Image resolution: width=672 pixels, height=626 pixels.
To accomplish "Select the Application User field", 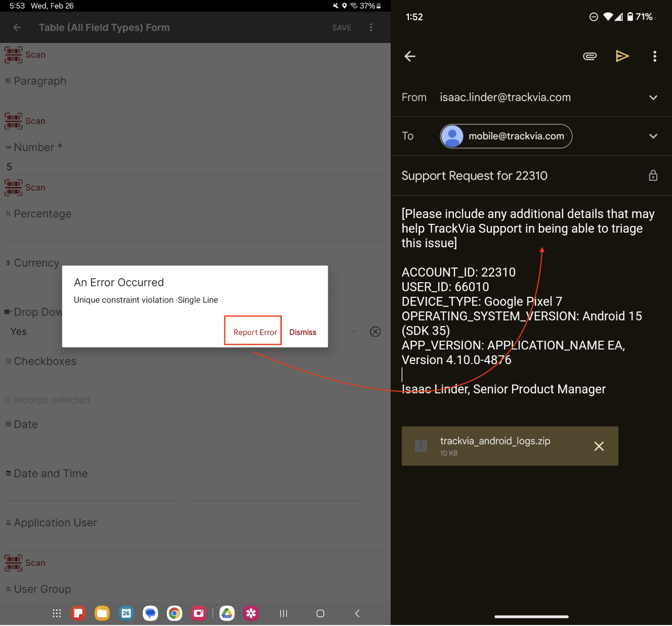I will 195,533.
